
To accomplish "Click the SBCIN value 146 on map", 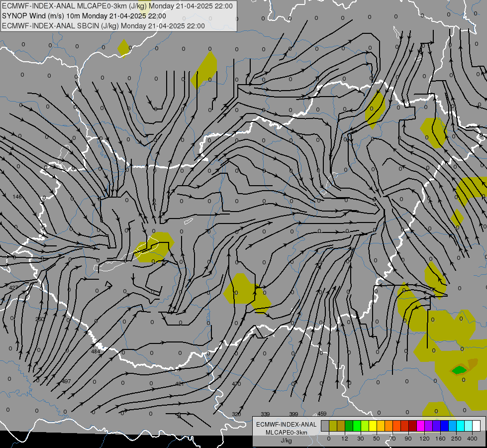I will [17, 197].
